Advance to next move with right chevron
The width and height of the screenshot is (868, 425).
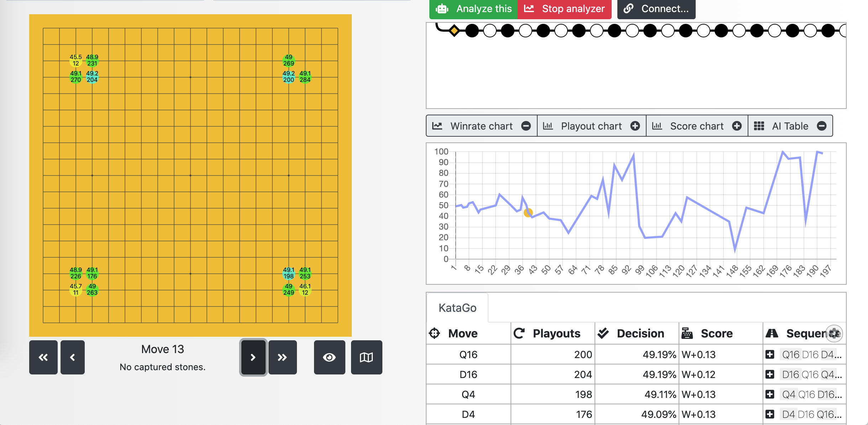[x=253, y=357]
